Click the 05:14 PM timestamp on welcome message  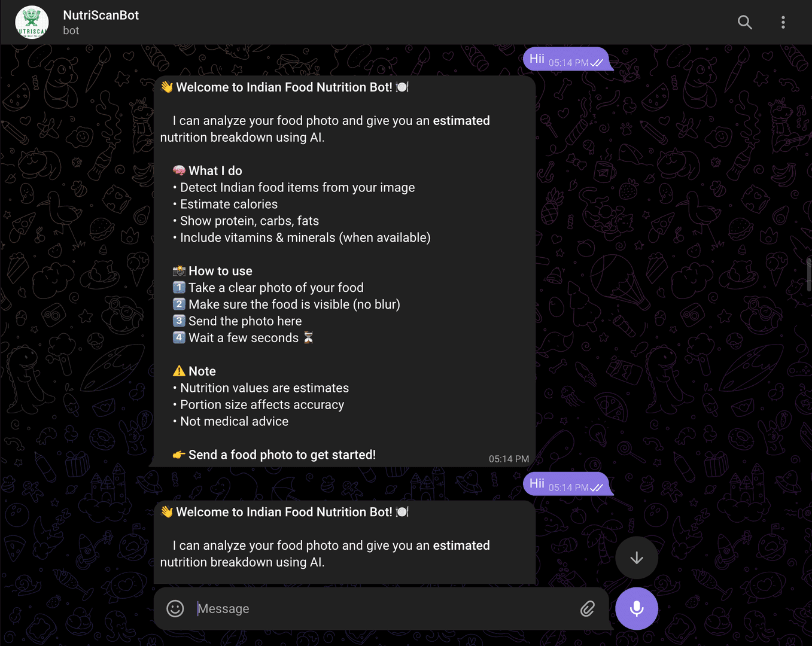[x=509, y=459]
